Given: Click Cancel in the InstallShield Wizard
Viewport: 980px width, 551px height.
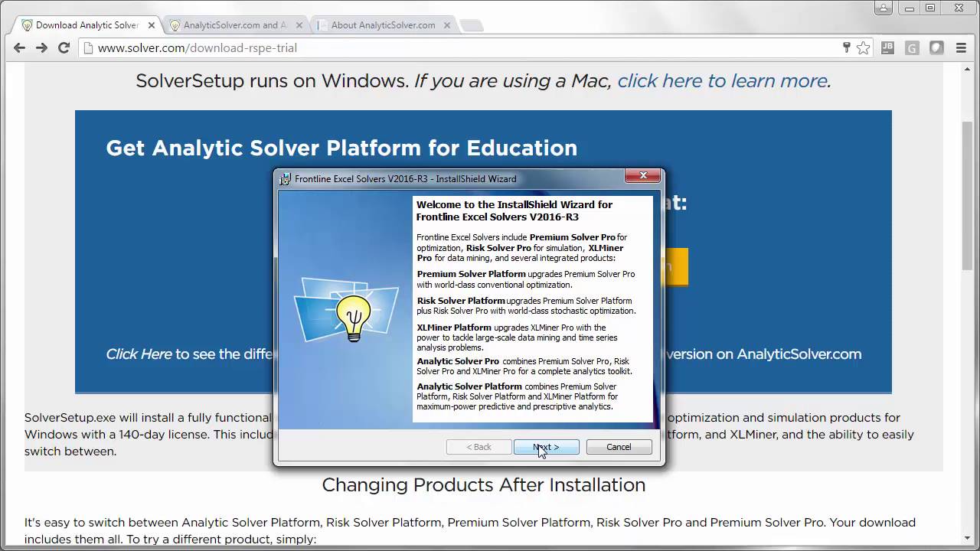Looking at the screenshot, I should 619,447.
